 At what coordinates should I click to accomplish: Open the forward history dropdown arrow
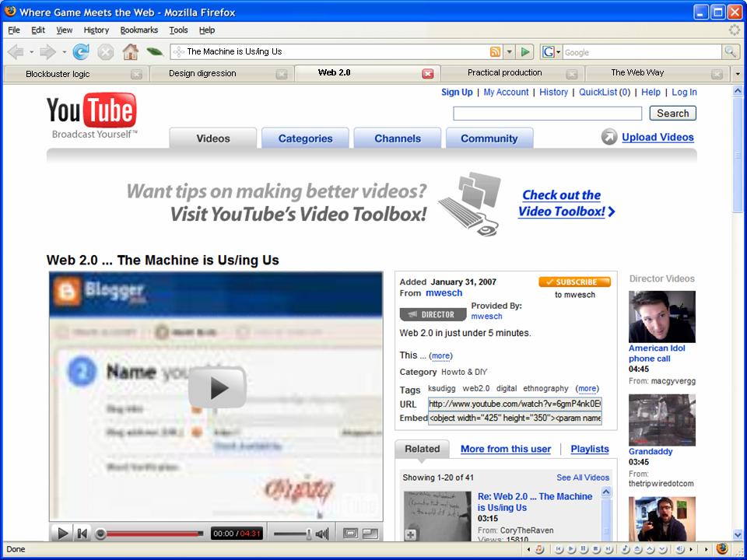64,51
